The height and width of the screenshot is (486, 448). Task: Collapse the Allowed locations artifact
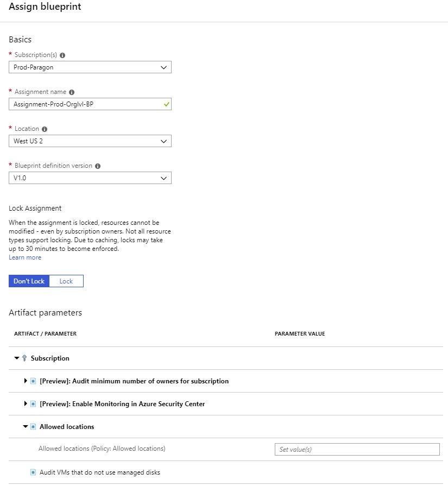[x=26, y=426]
